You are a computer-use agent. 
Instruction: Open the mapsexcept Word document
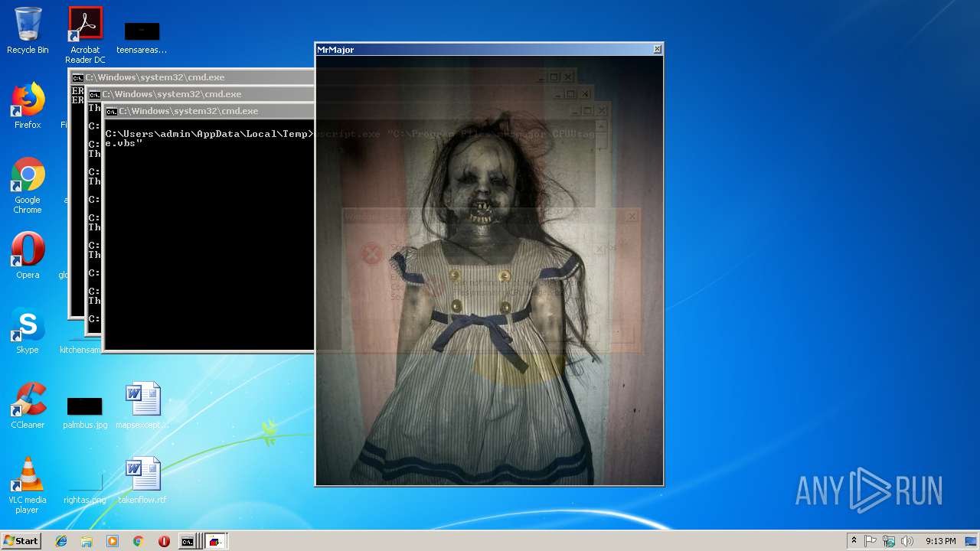142,406
